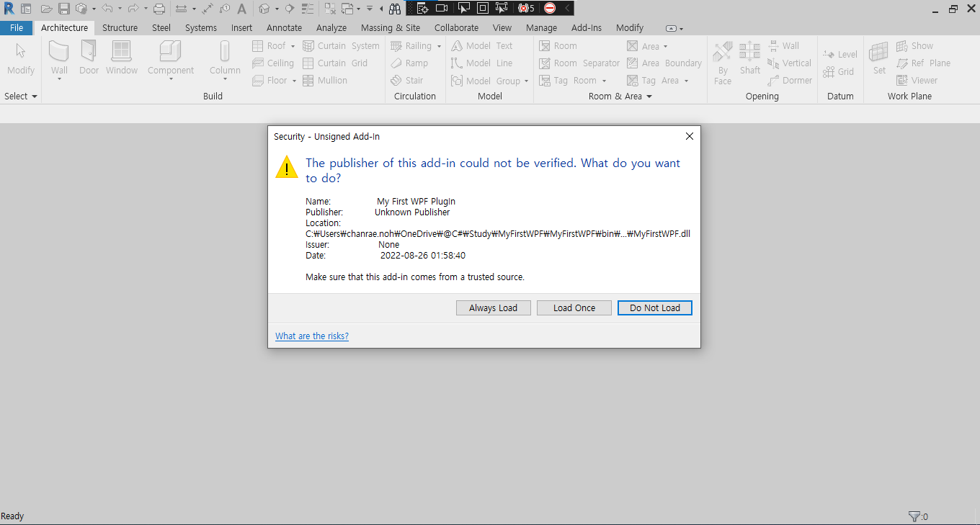
Task: Click the camera recording icon in top bar
Action: coord(442,9)
